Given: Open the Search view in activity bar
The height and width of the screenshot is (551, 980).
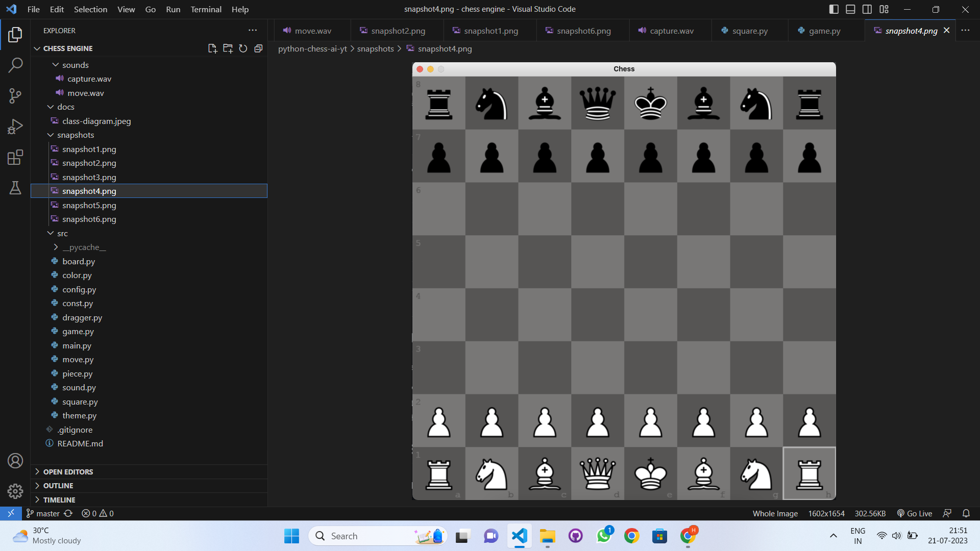Looking at the screenshot, I should pyautogui.click(x=15, y=65).
